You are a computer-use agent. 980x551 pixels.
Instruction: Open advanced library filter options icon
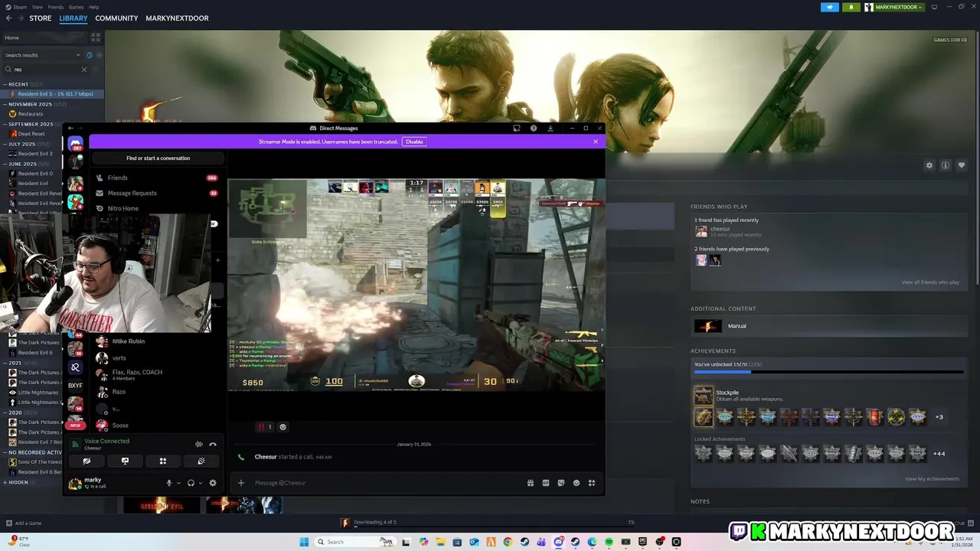pyautogui.click(x=96, y=70)
